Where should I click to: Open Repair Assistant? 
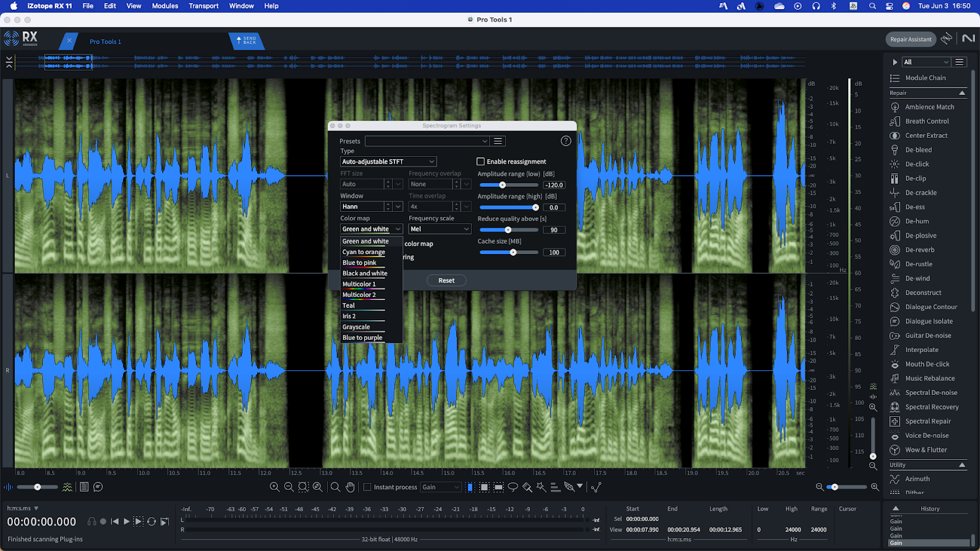910,39
